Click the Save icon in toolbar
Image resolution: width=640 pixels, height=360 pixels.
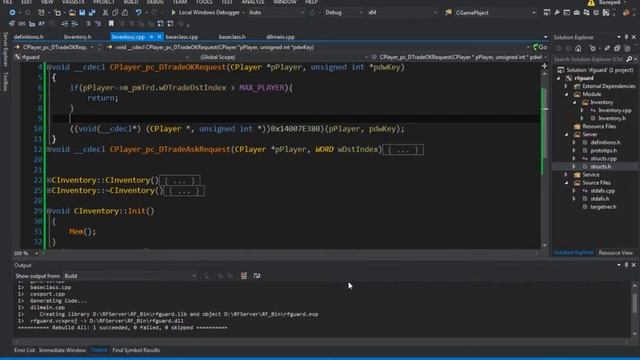(82, 13)
